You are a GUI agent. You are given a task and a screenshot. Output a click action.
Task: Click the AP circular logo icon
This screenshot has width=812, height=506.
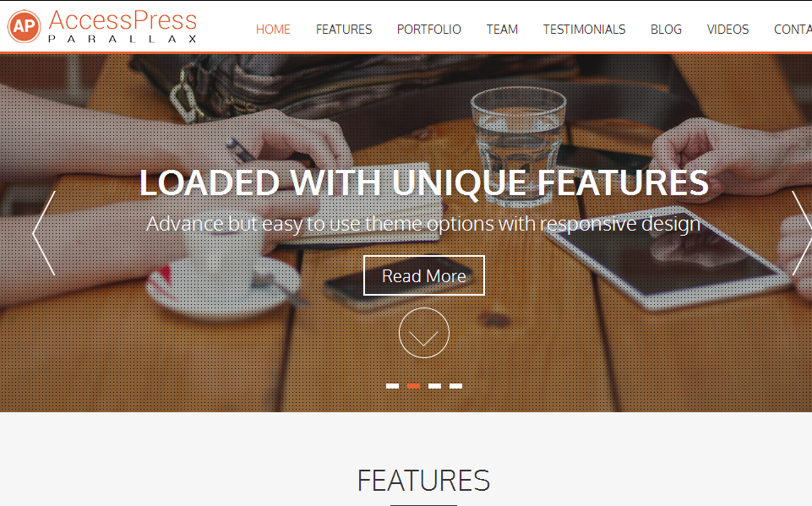[25, 26]
